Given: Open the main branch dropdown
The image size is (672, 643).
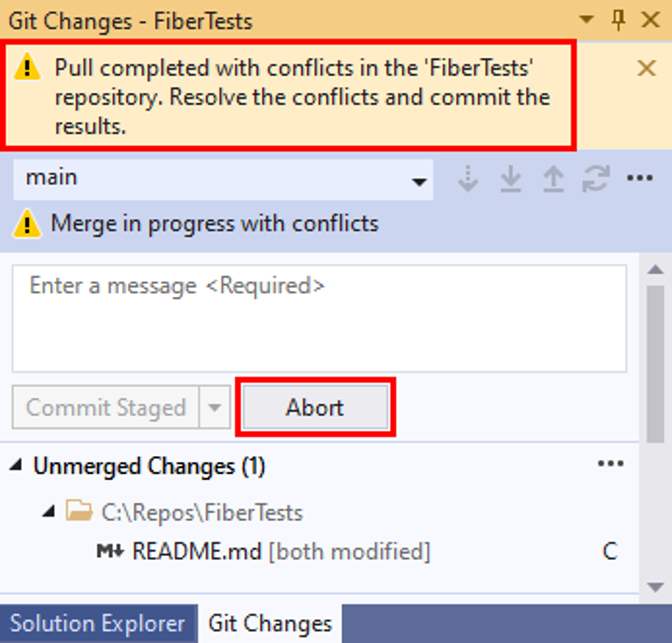Looking at the screenshot, I should [223, 180].
